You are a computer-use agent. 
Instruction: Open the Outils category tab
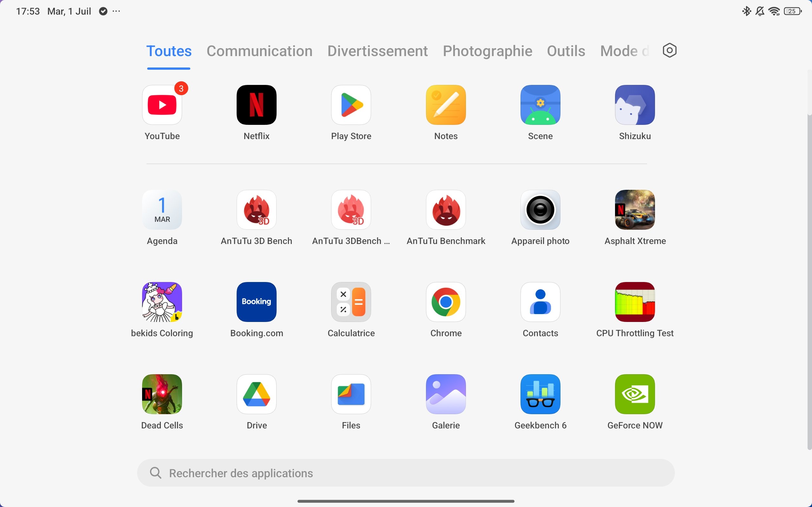566,51
